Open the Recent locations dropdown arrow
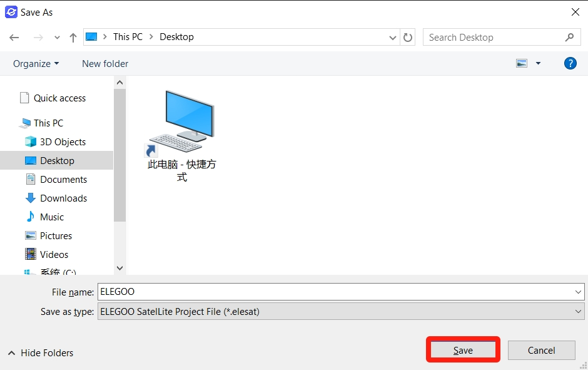This screenshot has width=588, height=370. click(x=57, y=38)
